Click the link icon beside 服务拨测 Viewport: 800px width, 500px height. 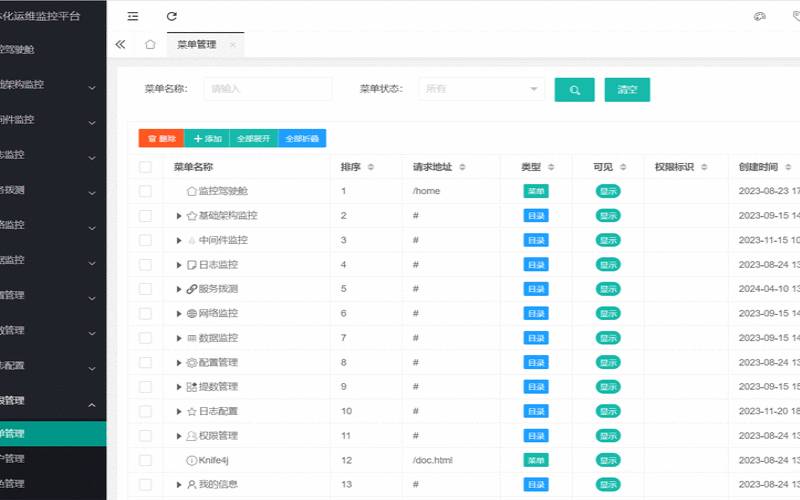[x=191, y=289]
